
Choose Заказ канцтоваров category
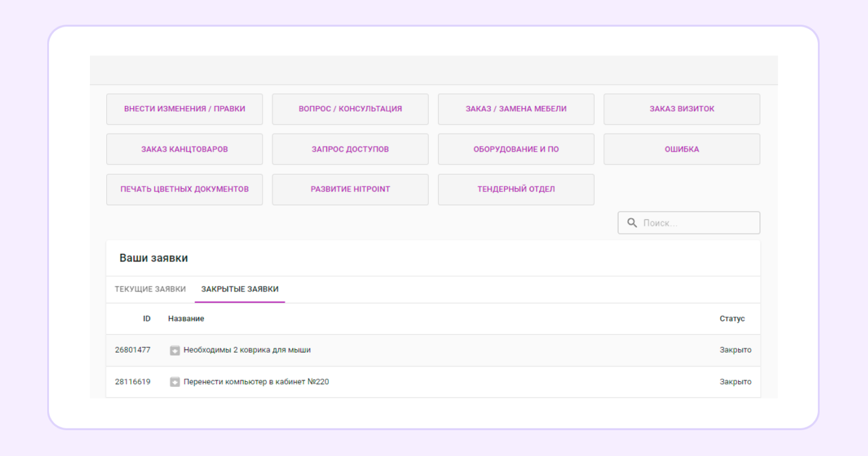click(x=184, y=149)
